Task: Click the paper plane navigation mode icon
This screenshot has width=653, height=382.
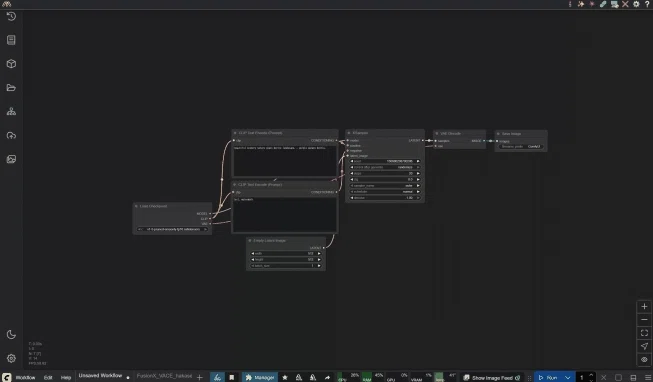Action: click(644, 346)
